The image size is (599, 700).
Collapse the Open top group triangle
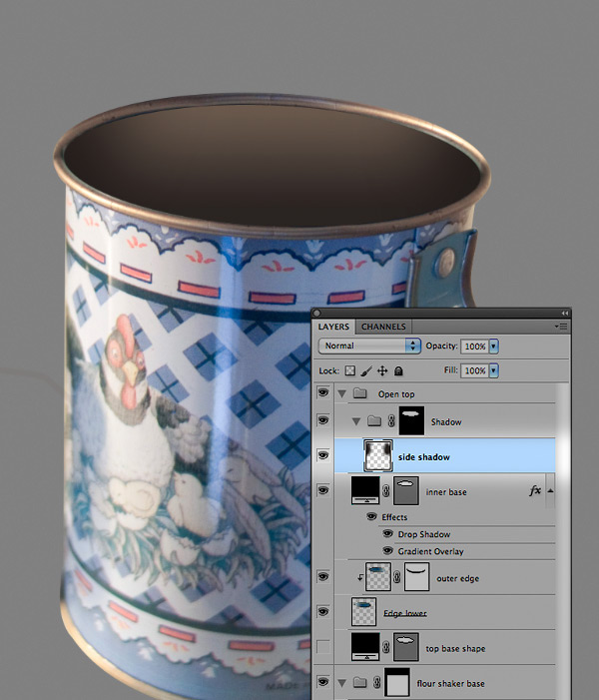point(342,394)
